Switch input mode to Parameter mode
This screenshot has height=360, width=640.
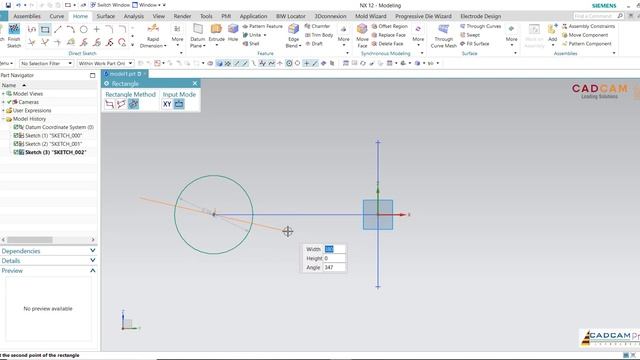(179, 104)
